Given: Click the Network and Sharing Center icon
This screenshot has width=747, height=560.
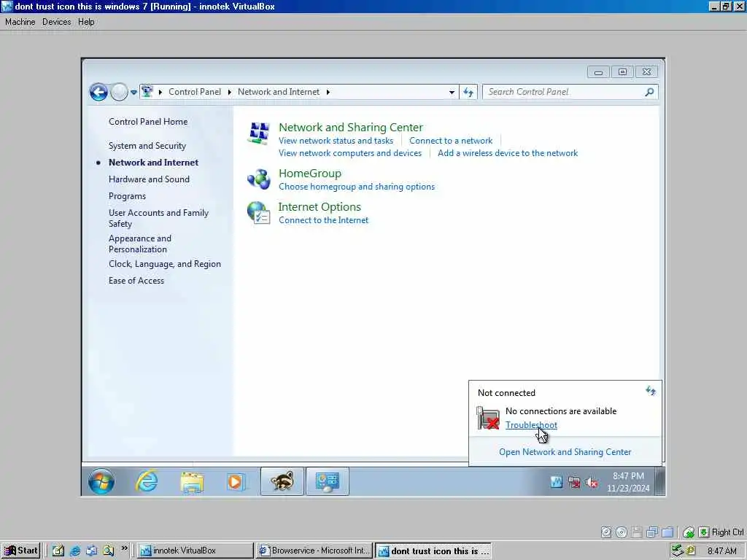Looking at the screenshot, I should pos(259,133).
